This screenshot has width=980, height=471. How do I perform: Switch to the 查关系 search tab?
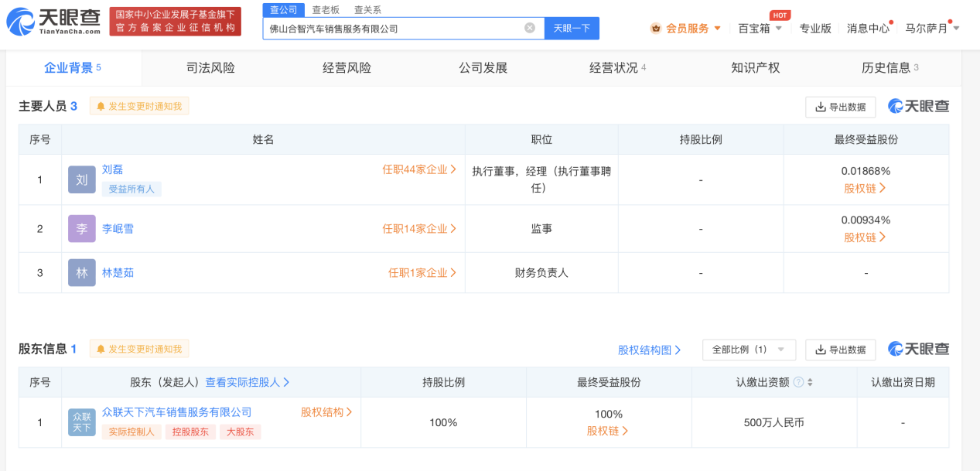[367, 9]
